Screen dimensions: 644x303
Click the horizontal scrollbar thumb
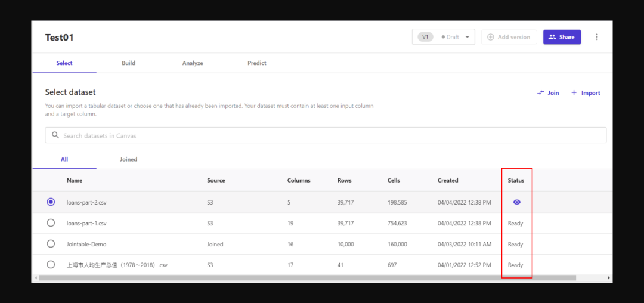pos(308,278)
